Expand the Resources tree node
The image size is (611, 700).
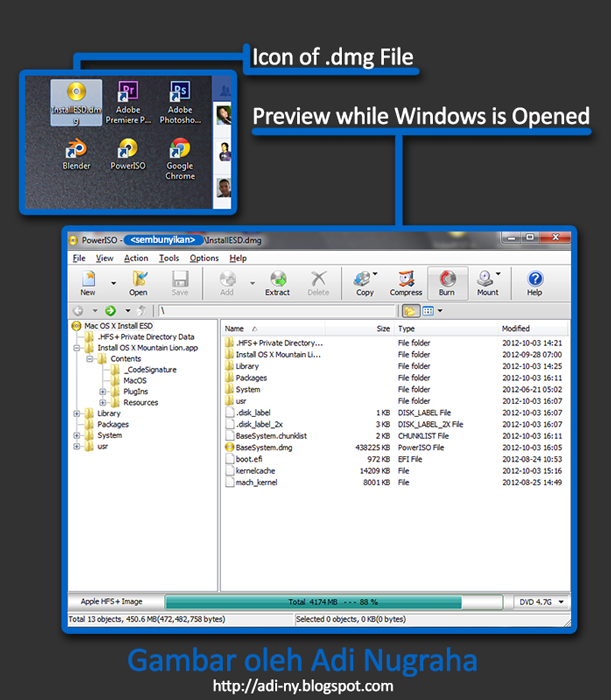click(103, 403)
